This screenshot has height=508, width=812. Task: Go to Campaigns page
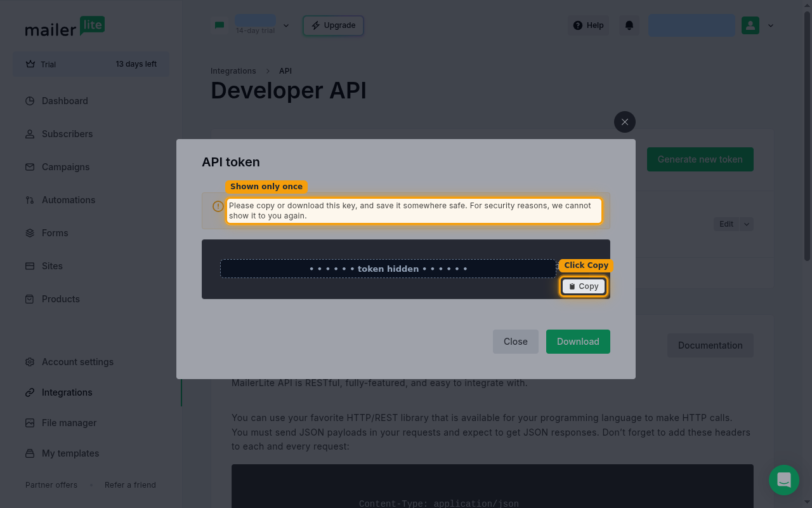65,167
